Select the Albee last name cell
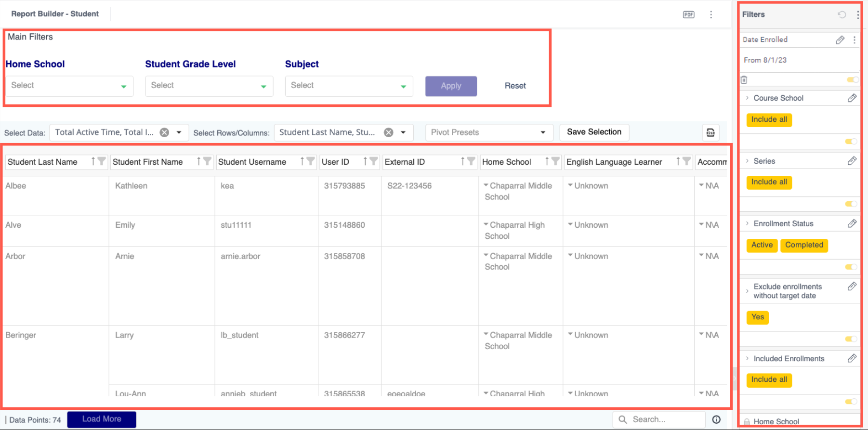Image resolution: width=868 pixels, height=430 pixels. 56,196
